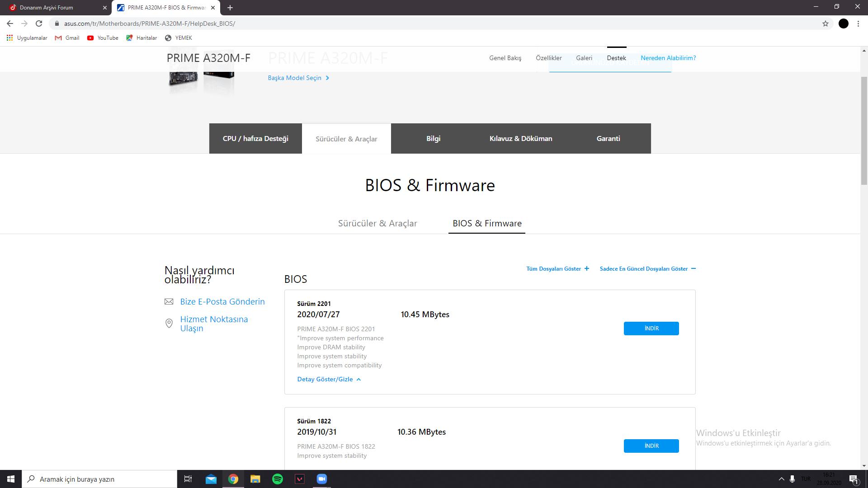Viewport: 868px width, 488px height.
Task: Switch to the Donanım Arşivi Forum tab
Action: 56,8
